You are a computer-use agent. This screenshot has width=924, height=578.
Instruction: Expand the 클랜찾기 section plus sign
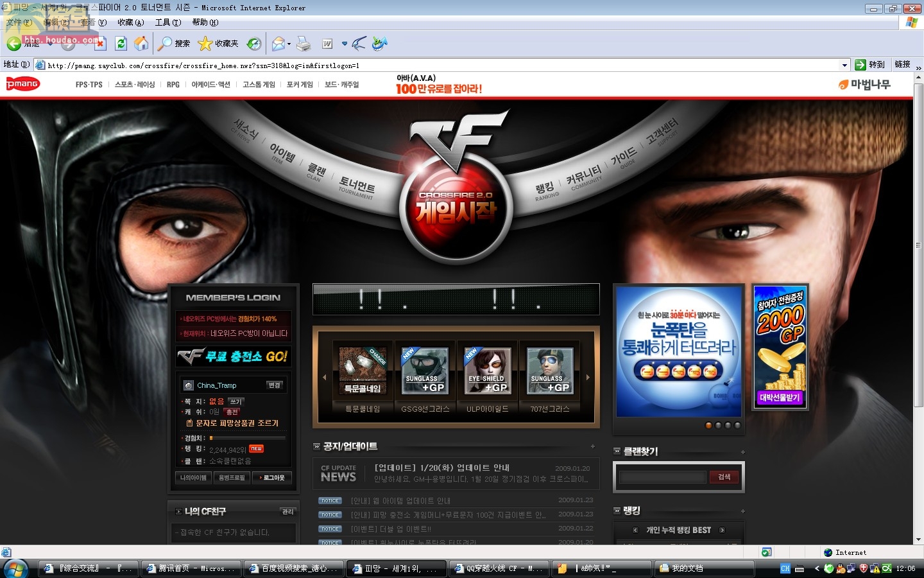tap(742, 451)
